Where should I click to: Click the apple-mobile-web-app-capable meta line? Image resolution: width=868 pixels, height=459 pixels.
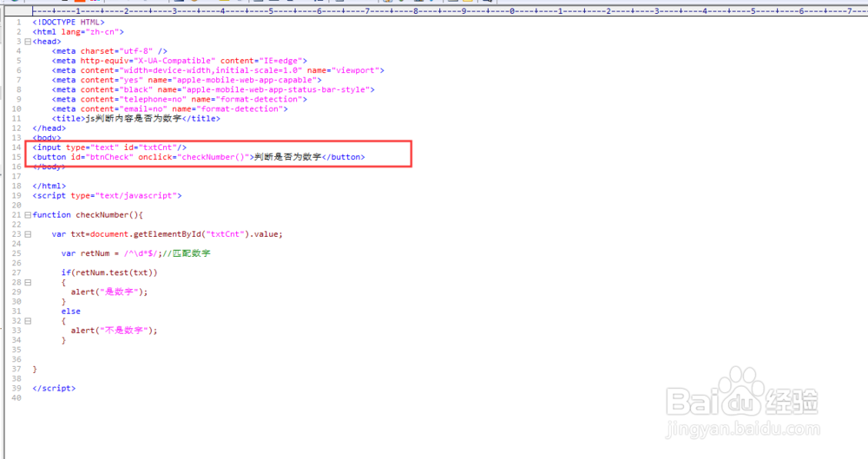[187, 81]
